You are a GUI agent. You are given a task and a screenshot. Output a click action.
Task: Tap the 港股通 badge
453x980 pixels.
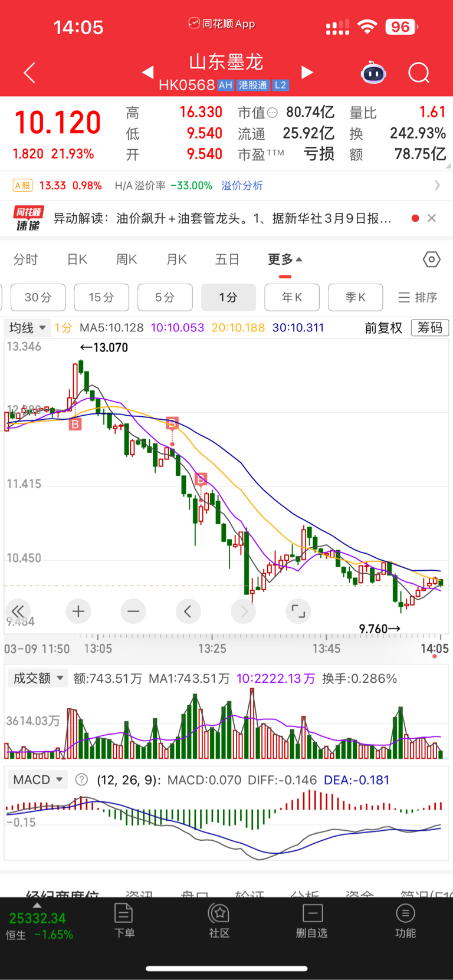click(253, 85)
